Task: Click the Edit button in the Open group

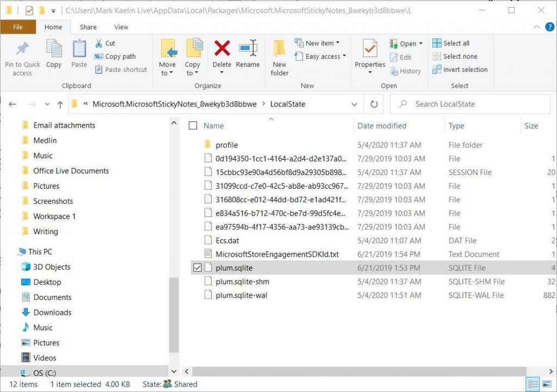Action: (x=403, y=57)
